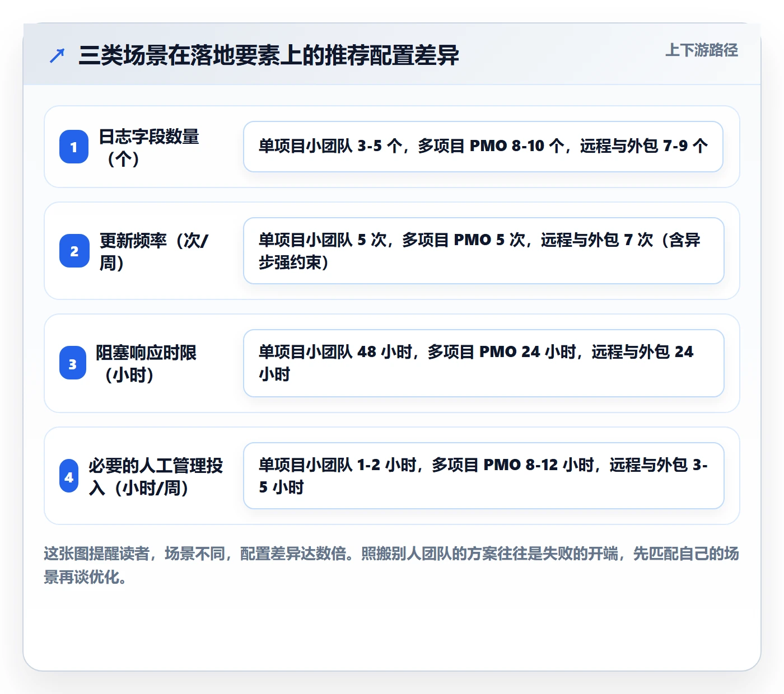The image size is (784, 694).
Task: Click the box reading 单项目小团队 1-2 小时
Action: pyautogui.click(x=484, y=476)
